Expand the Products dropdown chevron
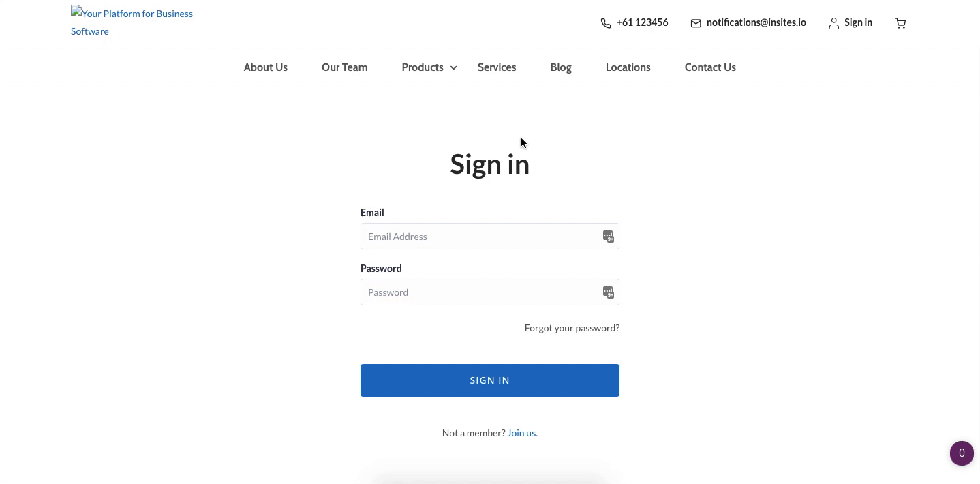The image size is (980, 484). pos(453,67)
